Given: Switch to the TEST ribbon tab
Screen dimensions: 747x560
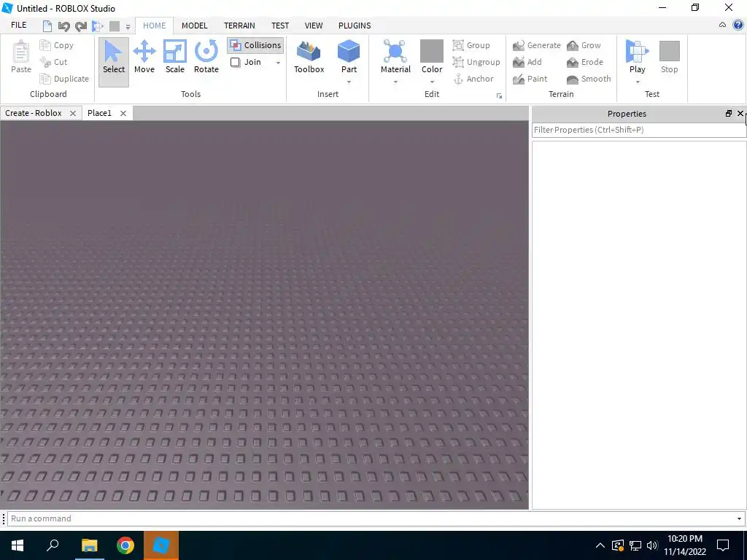Looking at the screenshot, I should click(x=280, y=26).
